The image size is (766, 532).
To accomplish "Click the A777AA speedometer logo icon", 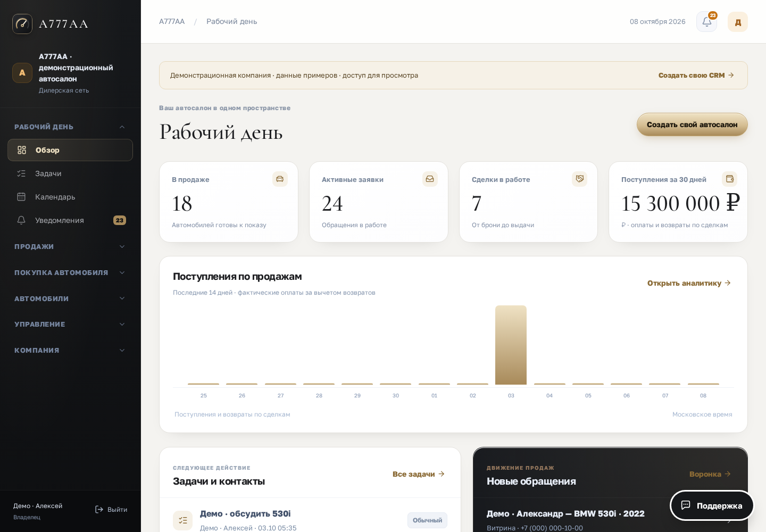I will click(x=22, y=24).
